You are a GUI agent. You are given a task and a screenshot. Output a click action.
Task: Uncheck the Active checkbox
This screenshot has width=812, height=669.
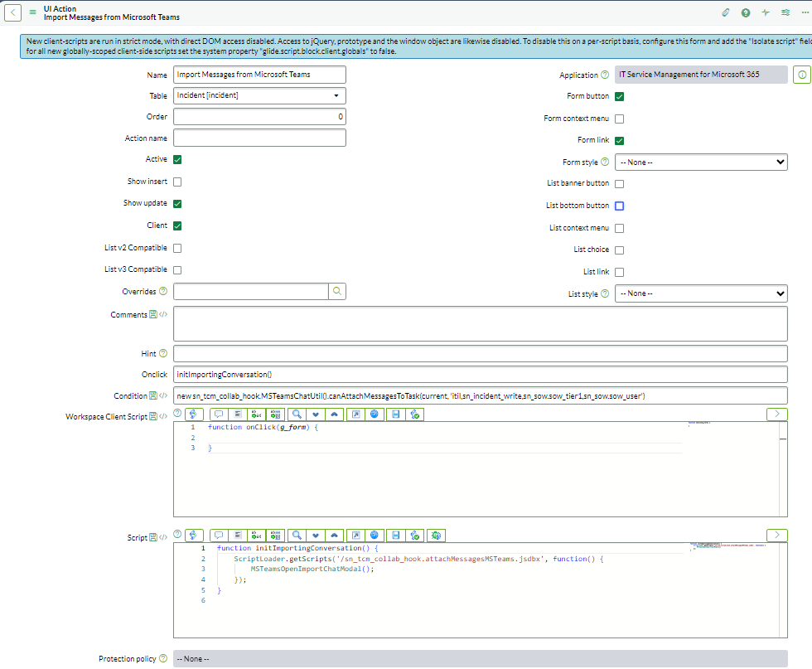(x=177, y=160)
